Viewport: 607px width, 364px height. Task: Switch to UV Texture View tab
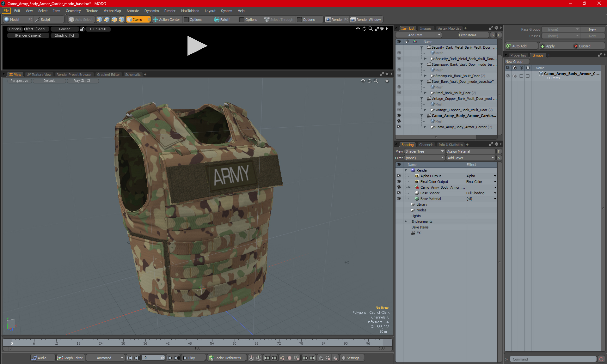[39, 75]
